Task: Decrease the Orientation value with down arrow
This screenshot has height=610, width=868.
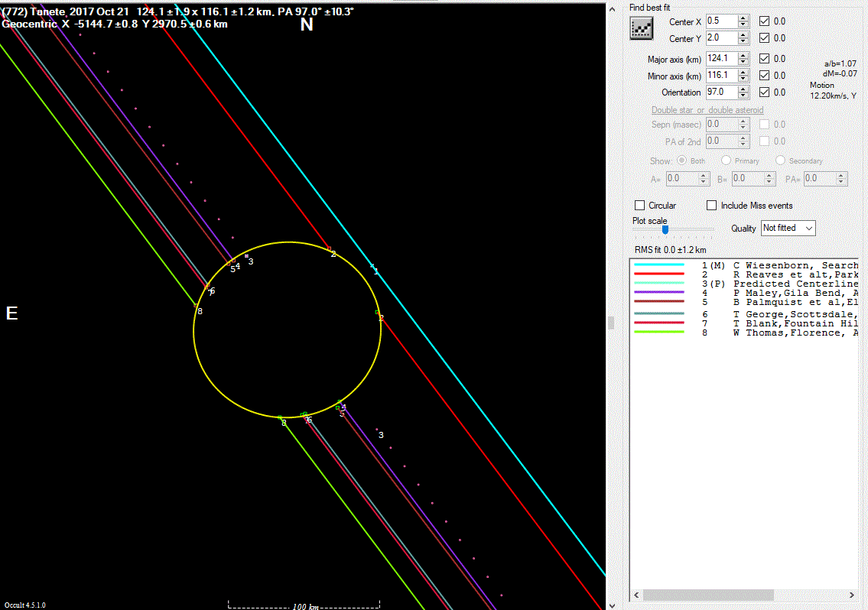Action: point(743,96)
